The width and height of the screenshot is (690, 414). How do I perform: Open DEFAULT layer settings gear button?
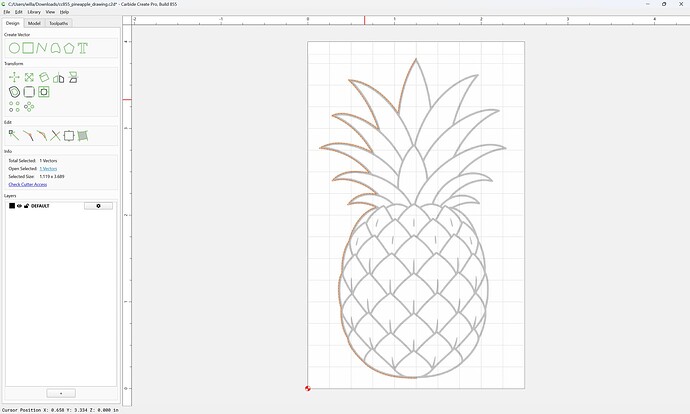pyautogui.click(x=98, y=206)
